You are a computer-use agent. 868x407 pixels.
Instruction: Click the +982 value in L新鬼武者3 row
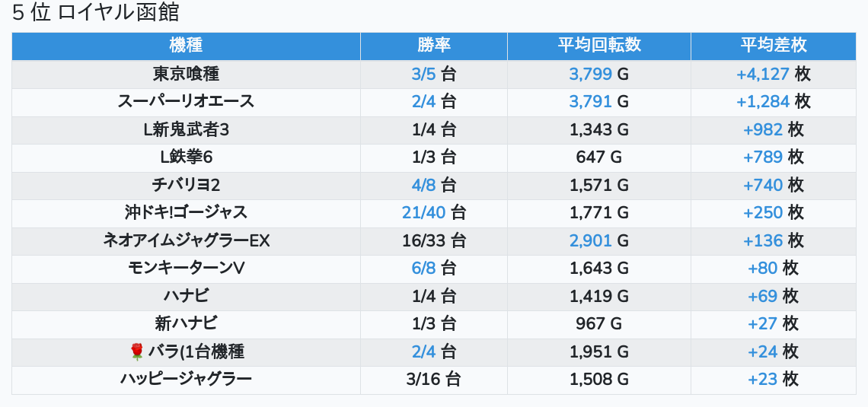[762, 129]
